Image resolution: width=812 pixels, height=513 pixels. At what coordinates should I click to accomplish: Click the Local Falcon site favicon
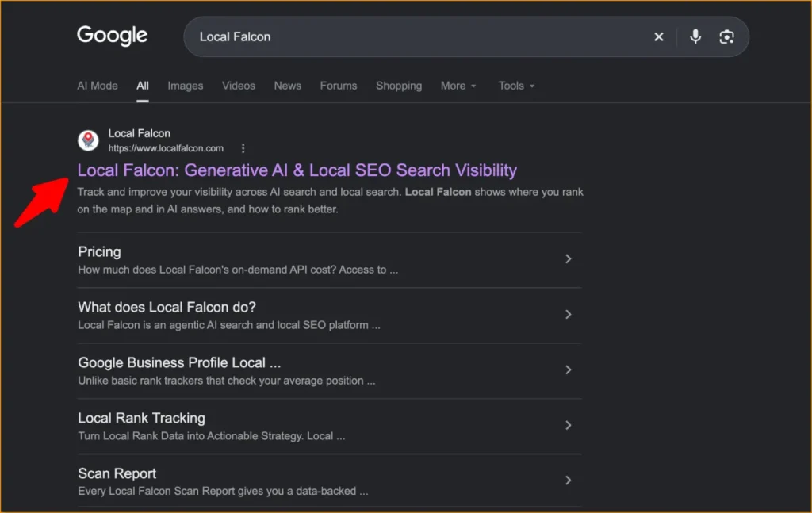88,140
